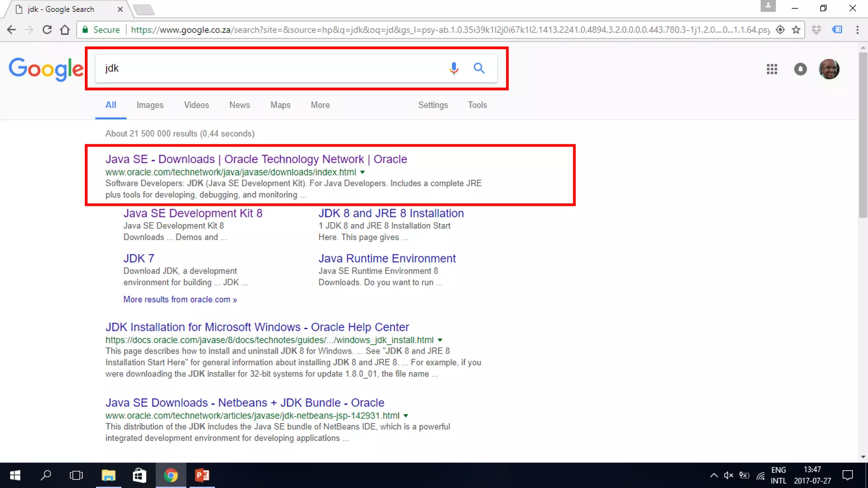Screen dimensions: 868x488
Task: Click the Secure padlock site info
Action: pyautogui.click(x=101, y=30)
